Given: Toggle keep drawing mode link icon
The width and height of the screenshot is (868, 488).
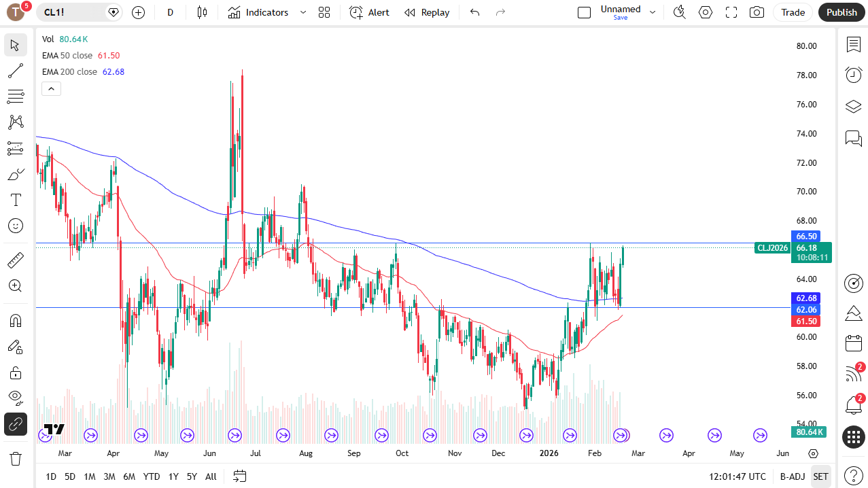Looking at the screenshot, I should click(15, 424).
